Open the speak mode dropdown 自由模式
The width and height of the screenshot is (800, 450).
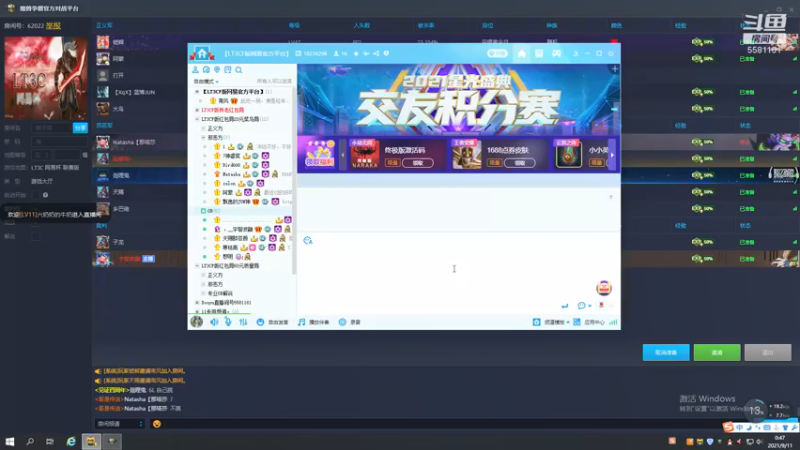click(x=206, y=82)
